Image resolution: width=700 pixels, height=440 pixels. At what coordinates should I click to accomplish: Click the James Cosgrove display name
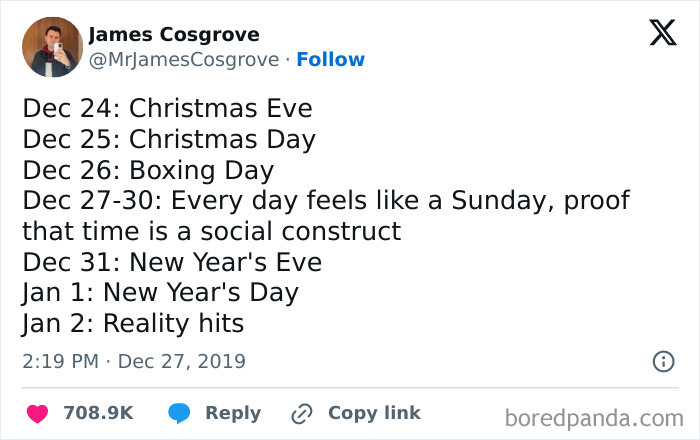174,35
